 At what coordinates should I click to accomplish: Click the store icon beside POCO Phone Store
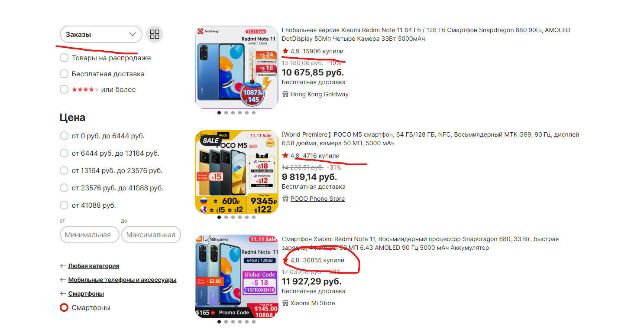285,199
